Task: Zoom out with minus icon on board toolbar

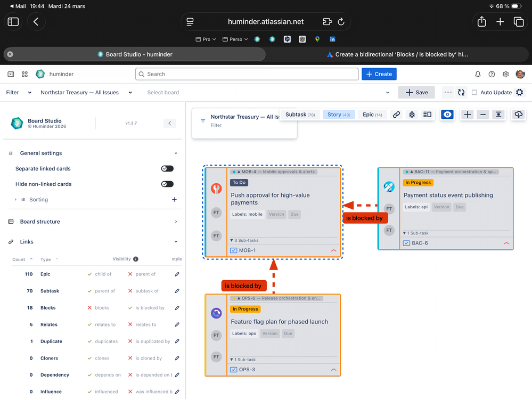Action: point(483,115)
